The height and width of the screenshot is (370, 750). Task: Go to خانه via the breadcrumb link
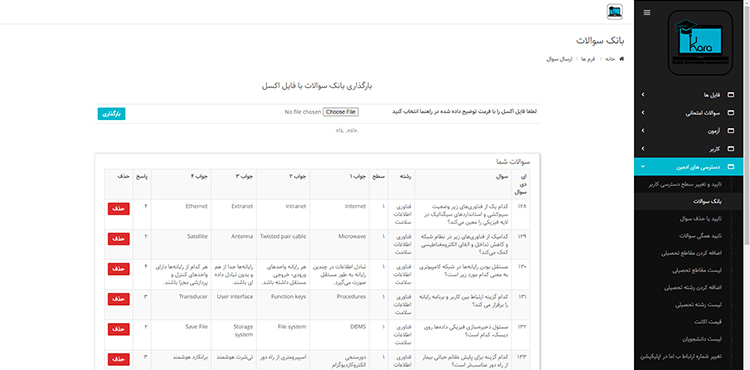[x=609, y=59]
